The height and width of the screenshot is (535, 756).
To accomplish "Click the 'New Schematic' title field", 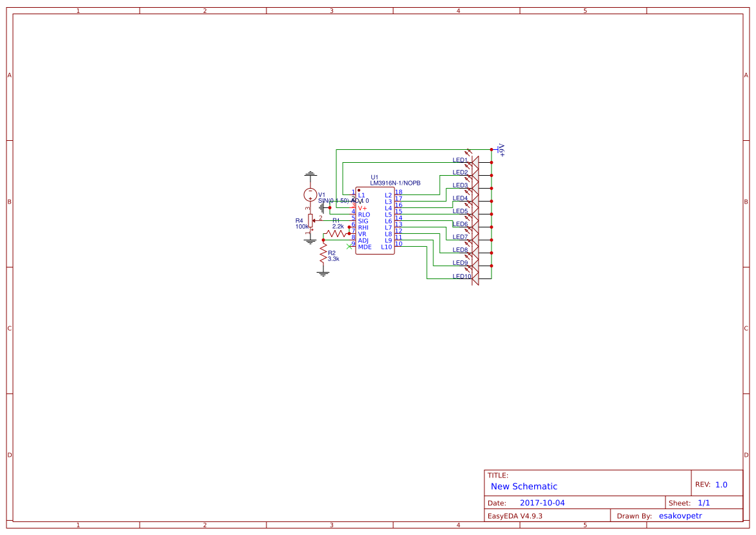I will 524,487.
